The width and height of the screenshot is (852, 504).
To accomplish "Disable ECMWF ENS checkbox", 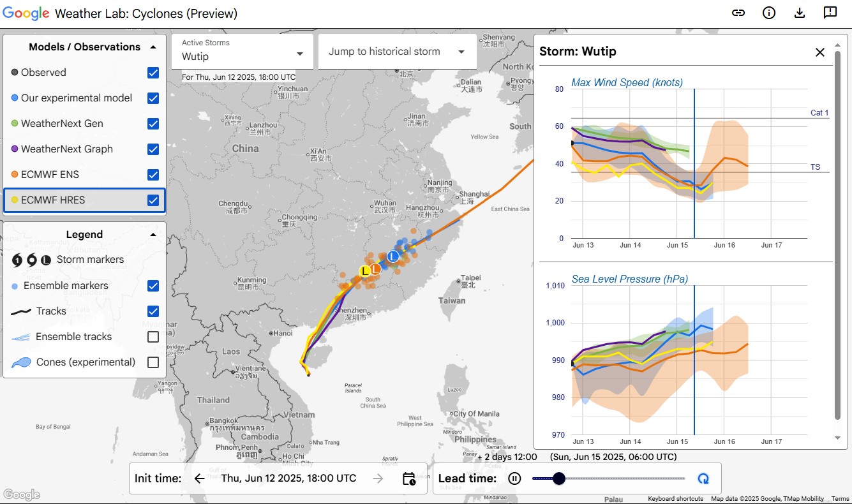I will pyautogui.click(x=153, y=175).
